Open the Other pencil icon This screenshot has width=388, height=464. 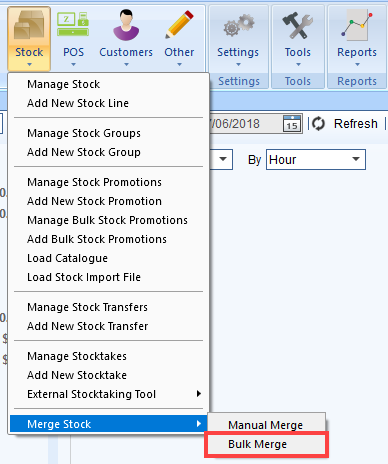click(x=179, y=24)
